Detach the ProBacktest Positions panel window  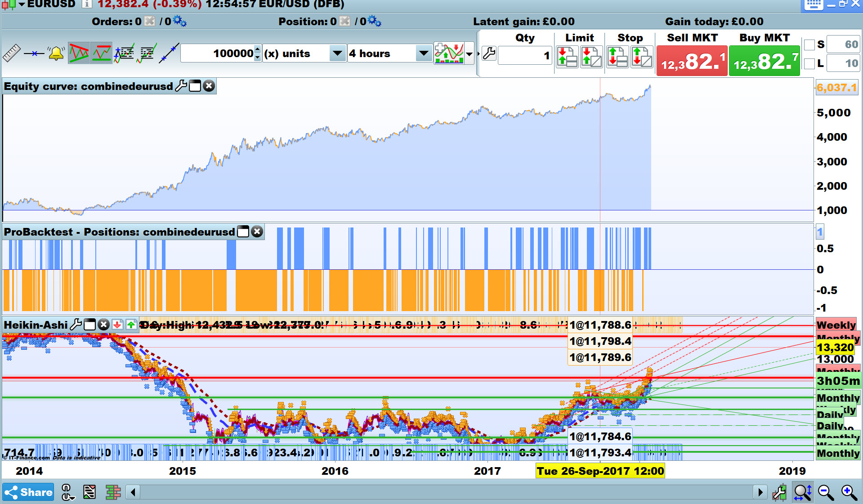coord(243,232)
